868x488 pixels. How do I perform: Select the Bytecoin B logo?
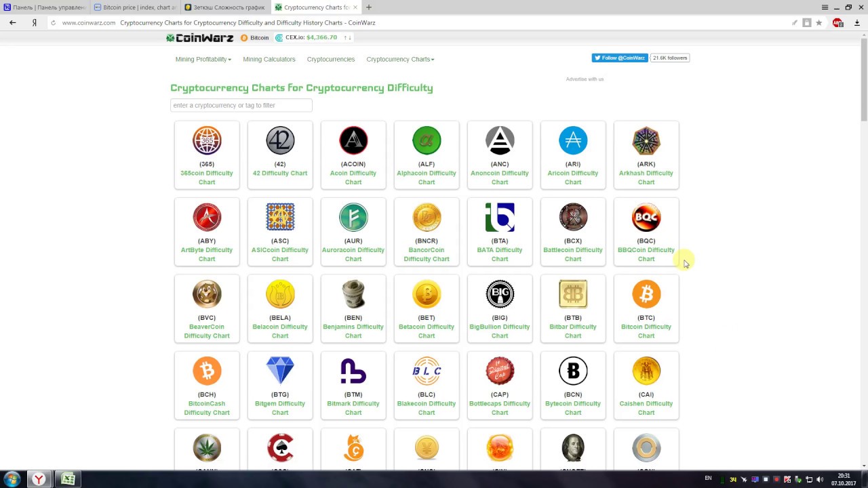coord(573,371)
